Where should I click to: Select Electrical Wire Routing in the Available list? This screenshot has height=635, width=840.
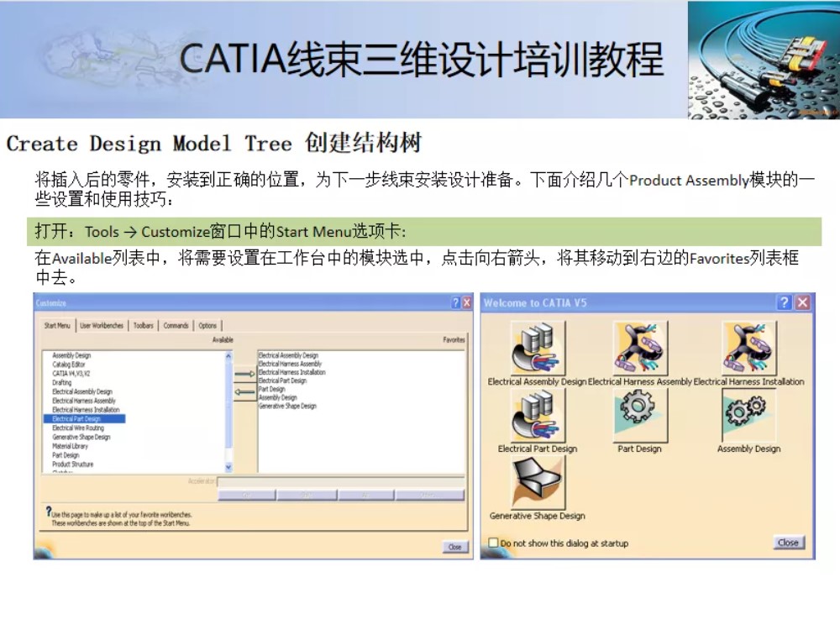pyautogui.click(x=77, y=428)
